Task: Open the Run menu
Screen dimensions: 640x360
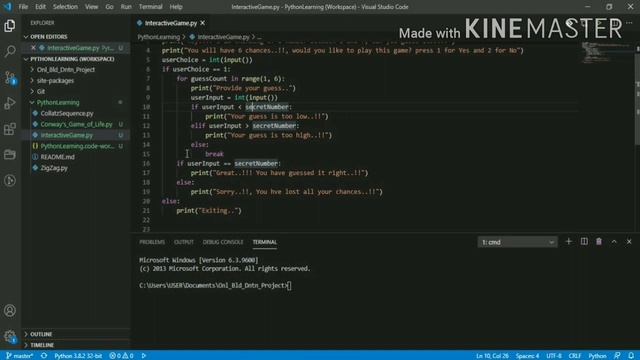Action: click(126, 7)
